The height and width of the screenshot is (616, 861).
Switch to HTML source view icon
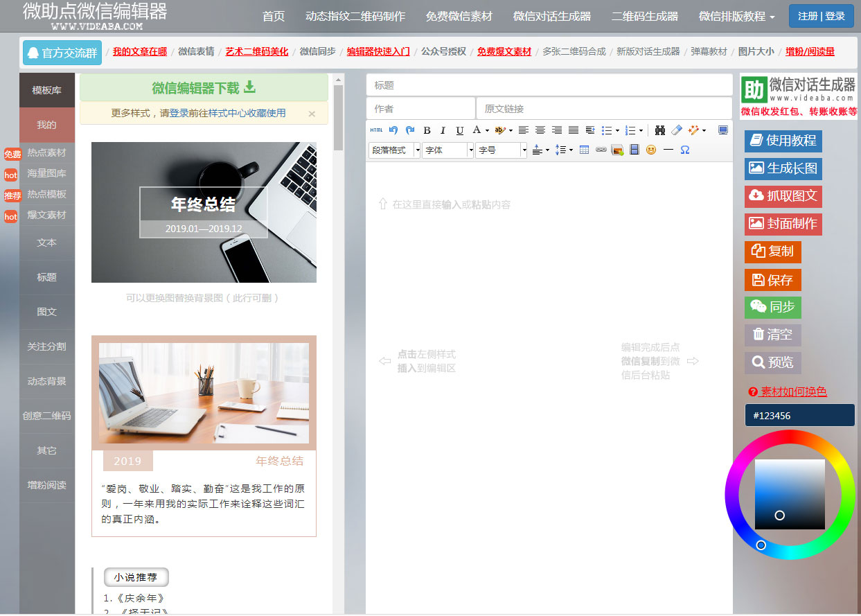pos(376,130)
